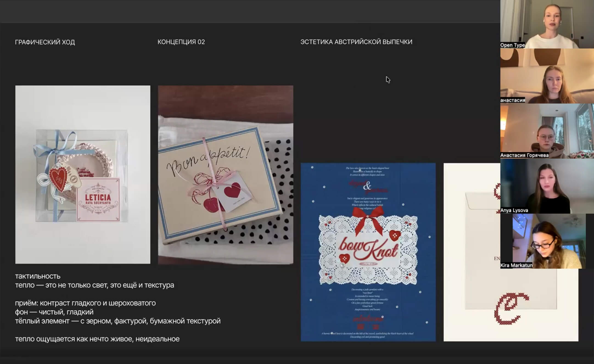Image resolution: width=594 pixels, height=364 pixels.
Task: Click the тактильность text line
Action: coord(38,276)
